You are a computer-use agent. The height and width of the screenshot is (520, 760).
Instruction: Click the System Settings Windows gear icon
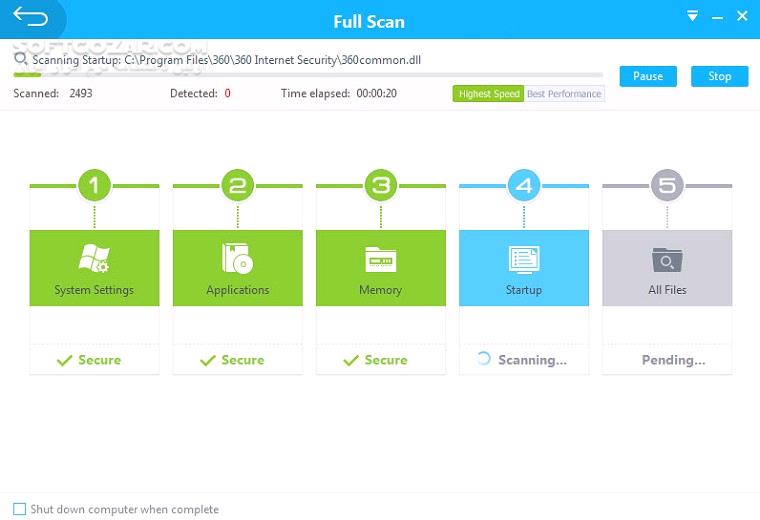click(94, 258)
